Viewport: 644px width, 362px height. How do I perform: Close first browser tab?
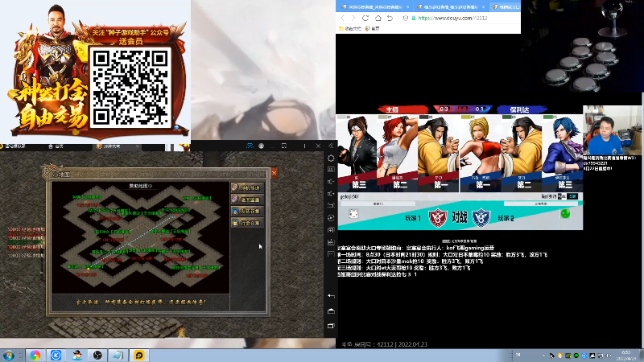tap(407, 7)
